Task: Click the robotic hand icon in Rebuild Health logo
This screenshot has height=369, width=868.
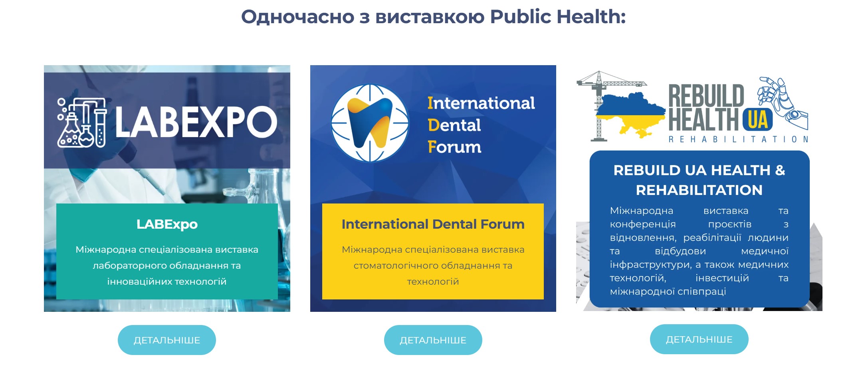Action: click(783, 103)
